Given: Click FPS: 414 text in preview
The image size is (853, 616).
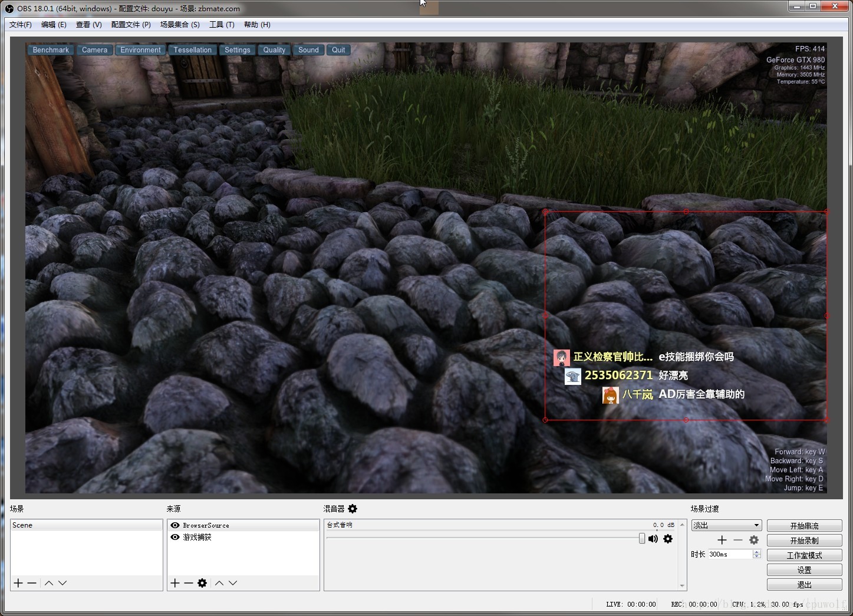Looking at the screenshot, I should tap(810, 49).
